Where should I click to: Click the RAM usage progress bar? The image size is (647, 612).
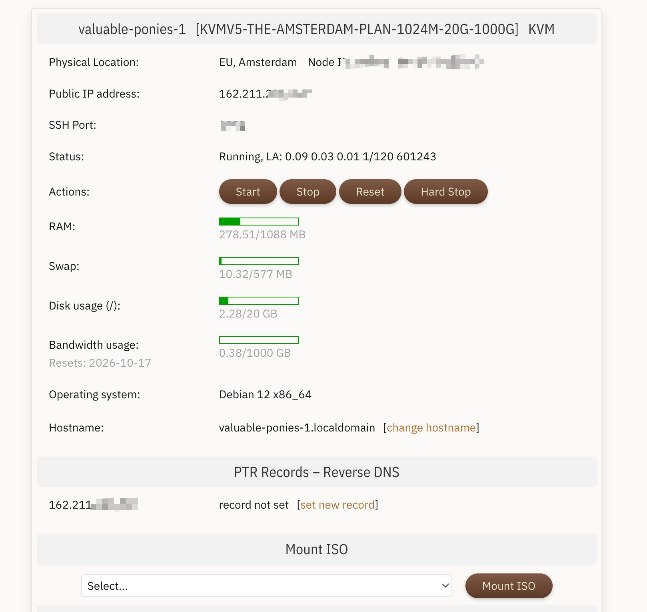[x=259, y=222]
